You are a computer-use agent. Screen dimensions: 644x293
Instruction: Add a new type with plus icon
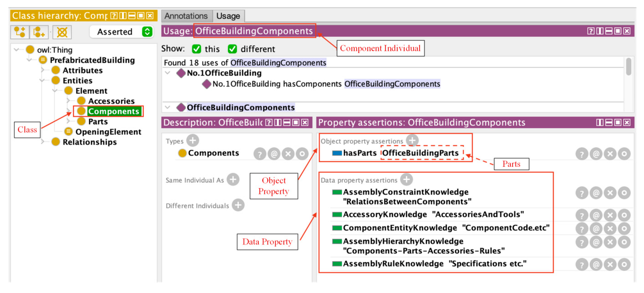tap(192, 140)
